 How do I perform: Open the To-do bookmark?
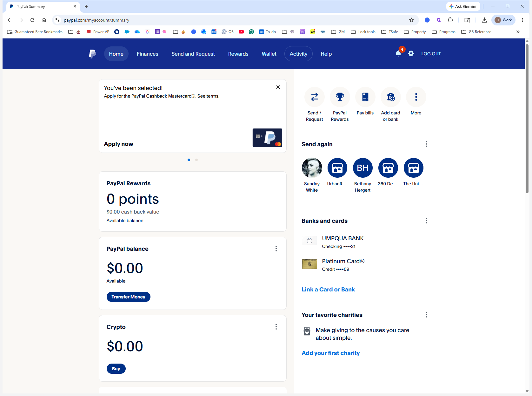268,32
